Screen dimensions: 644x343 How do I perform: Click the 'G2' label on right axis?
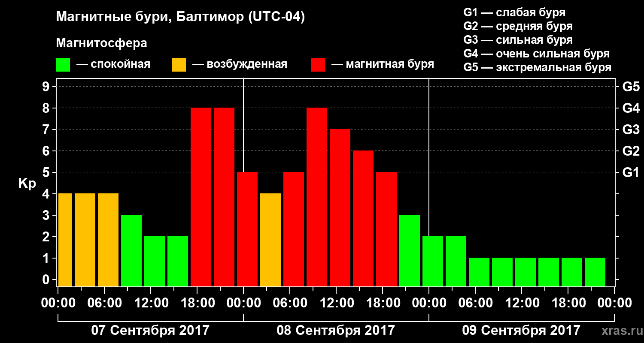click(631, 151)
